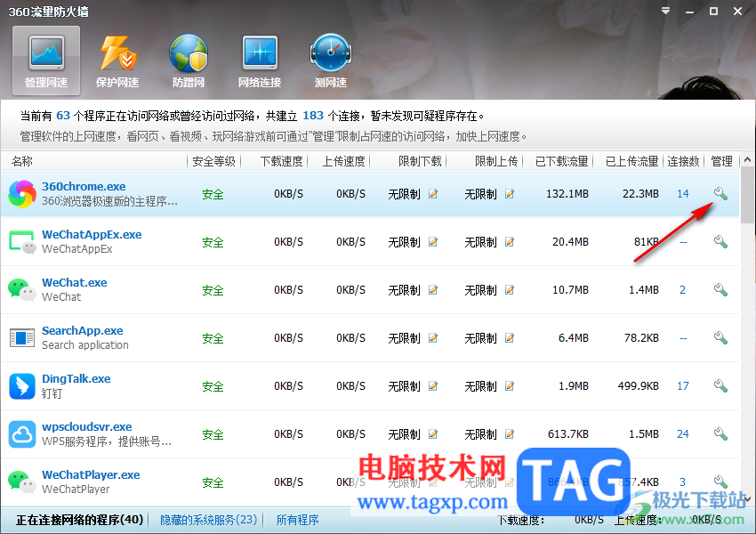The height and width of the screenshot is (534, 756).
Task: Click connection count 17 for DingTalk.exe
Action: (683, 386)
